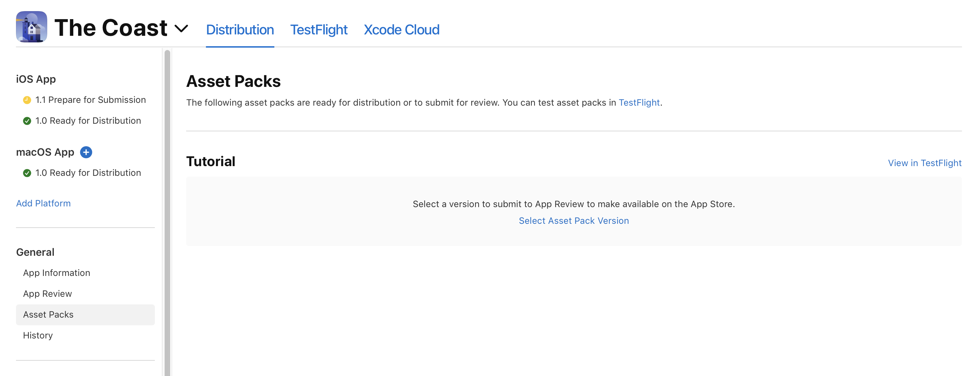
Task: Open the TestFlight tab
Action: pyautogui.click(x=318, y=30)
